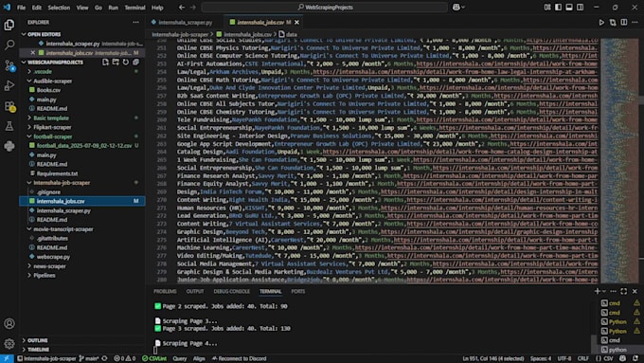Collapse all folders in explorer
644x363 pixels.
tap(135, 62)
